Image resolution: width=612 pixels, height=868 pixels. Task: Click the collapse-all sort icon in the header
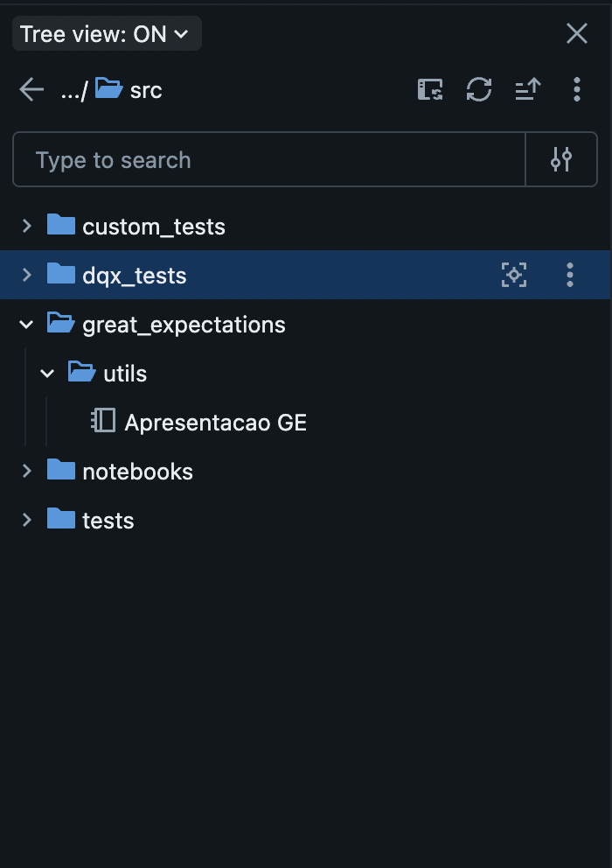coord(528,89)
